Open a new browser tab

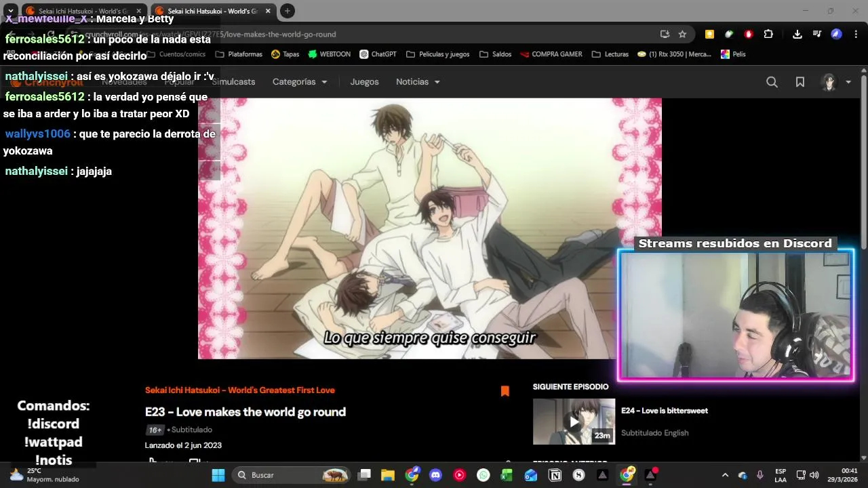pos(287,11)
